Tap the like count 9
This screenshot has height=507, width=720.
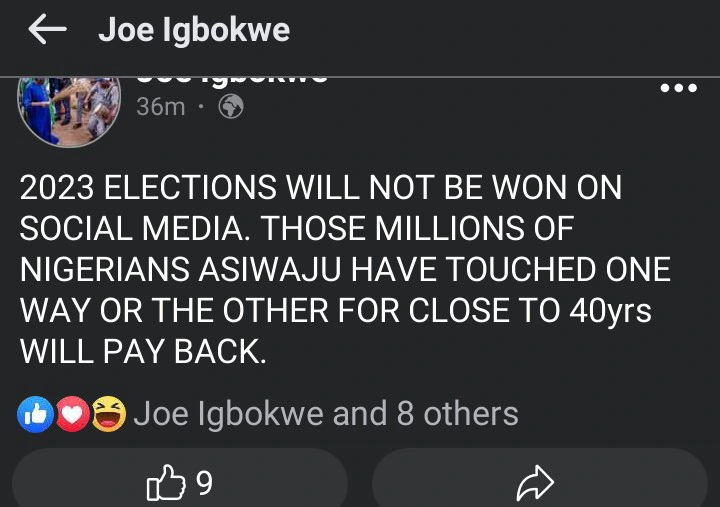point(203,485)
